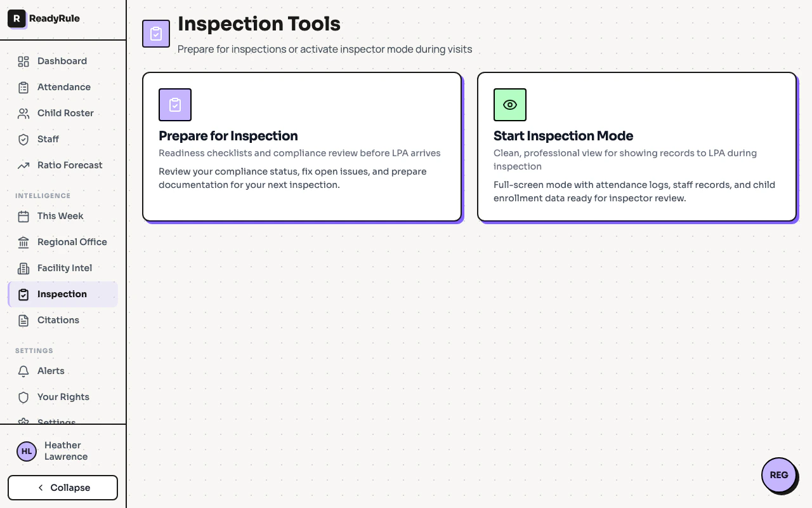Click the Attendance clipboard icon
The width and height of the screenshot is (812, 508).
click(x=23, y=87)
